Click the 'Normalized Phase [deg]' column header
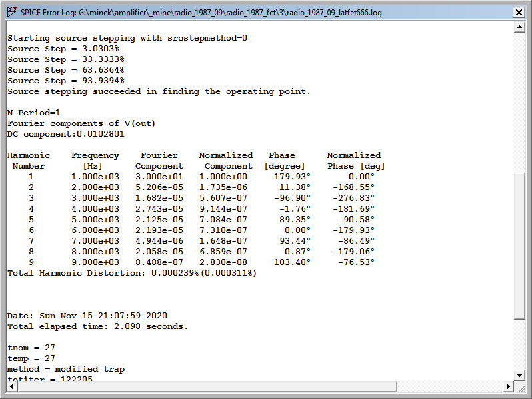The width and height of the screenshot is (532, 399). coord(356,161)
